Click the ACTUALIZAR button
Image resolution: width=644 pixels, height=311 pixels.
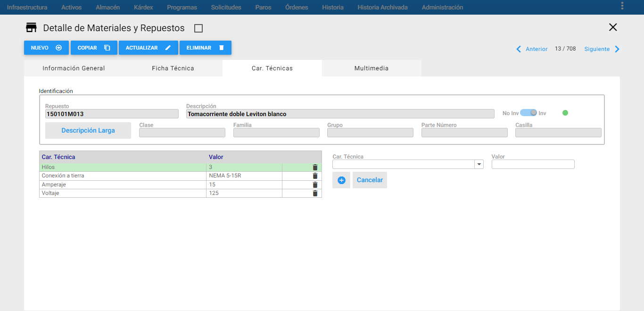coord(149,48)
